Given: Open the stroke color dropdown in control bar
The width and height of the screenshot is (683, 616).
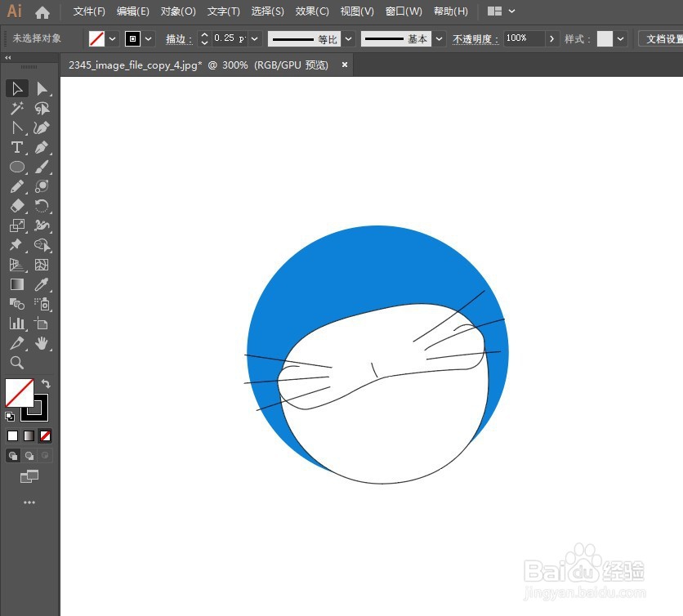Looking at the screenshot, I should [149, 38].
